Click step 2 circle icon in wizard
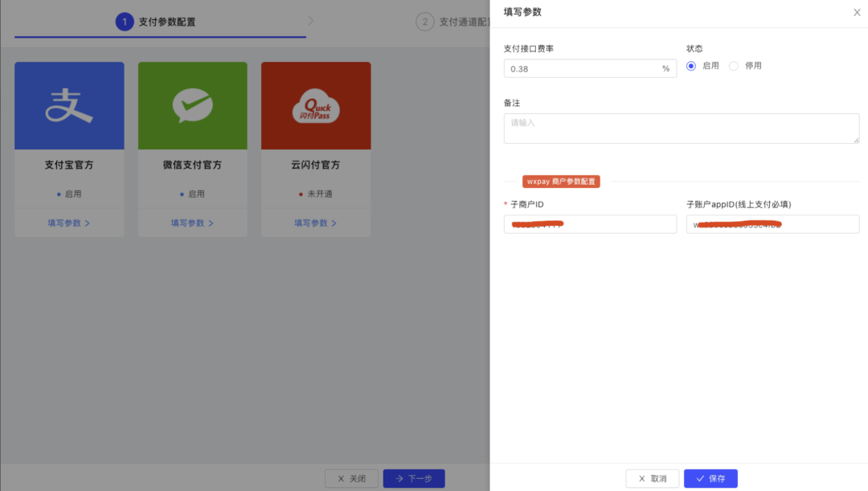868x491 pixels. point(425,22)
